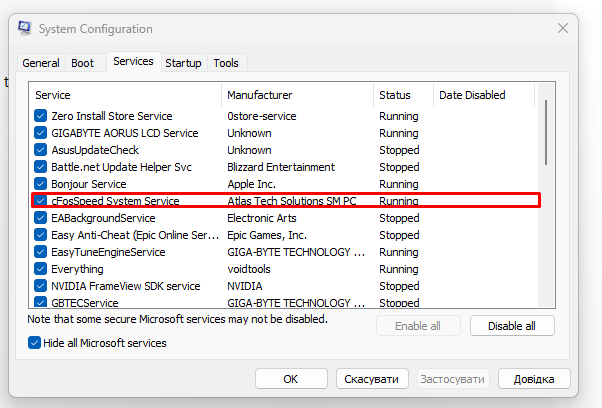Image resolution: width=602 pixels, height=408 pixels.
Task: Close the System Configuration window
Action: (562, 28)
